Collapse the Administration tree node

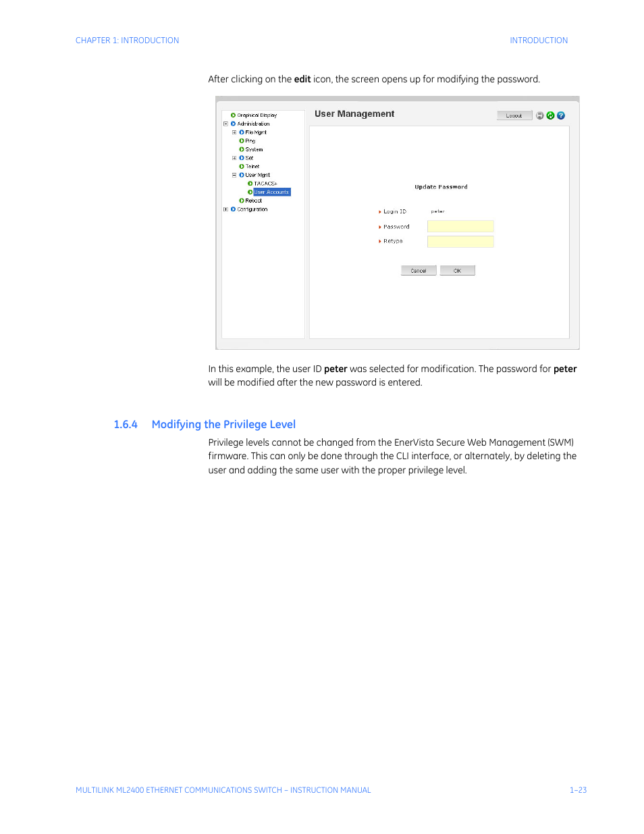click(225, 124)
